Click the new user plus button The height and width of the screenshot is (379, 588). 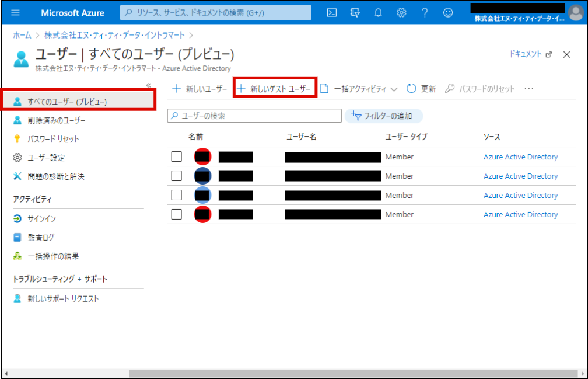coord(199,89)
